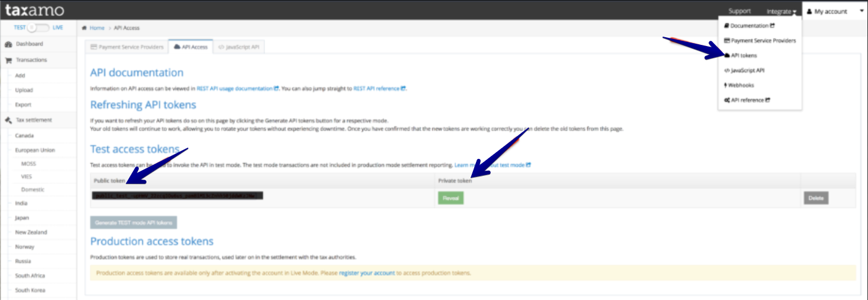Click the Dashboard sidebar icon
868x300 pixels.
[9, 44]
